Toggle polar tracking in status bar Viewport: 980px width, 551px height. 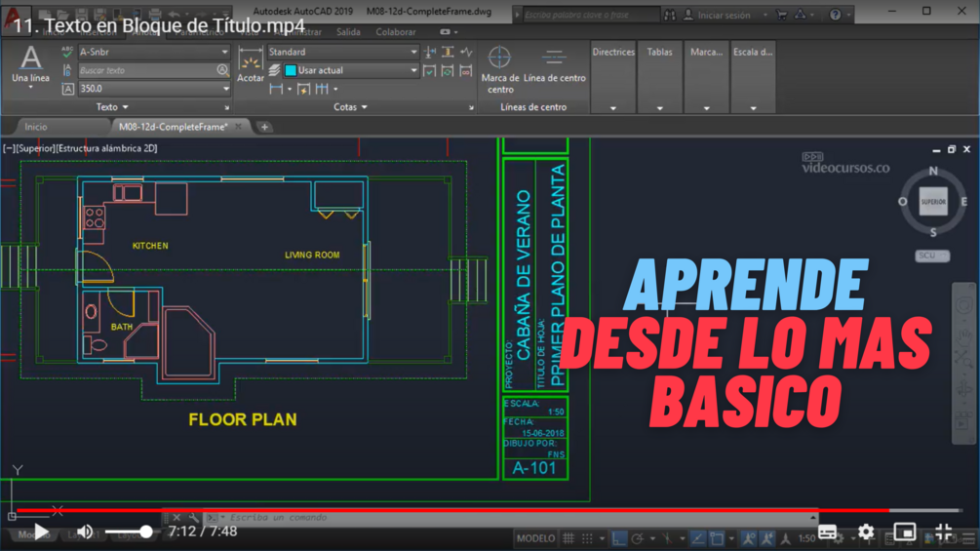(x=638, y=538)
